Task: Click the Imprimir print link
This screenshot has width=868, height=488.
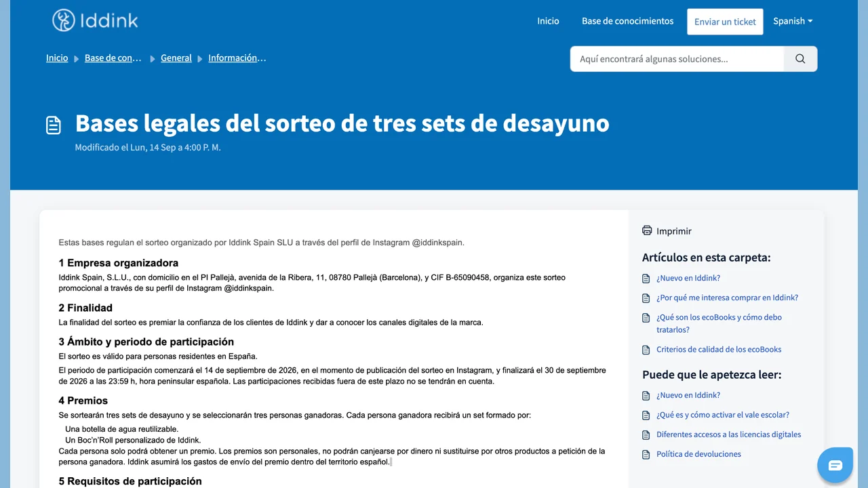Action: 674,231
